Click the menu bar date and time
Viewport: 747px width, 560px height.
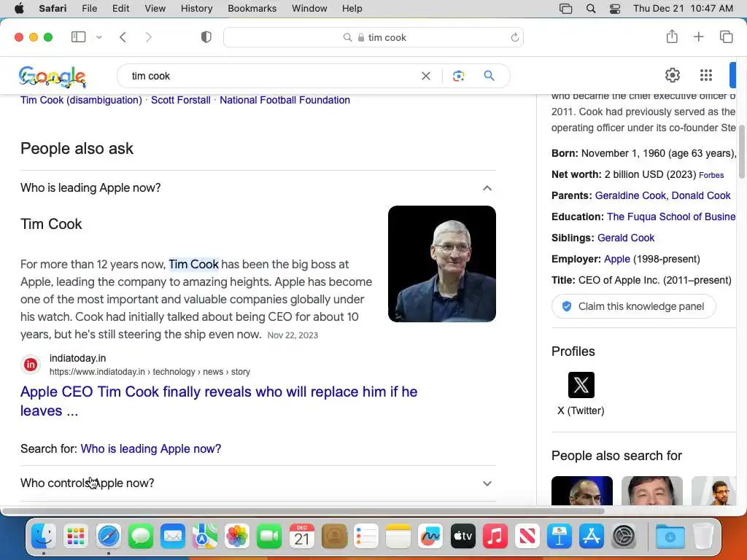[x=683, y=9]
